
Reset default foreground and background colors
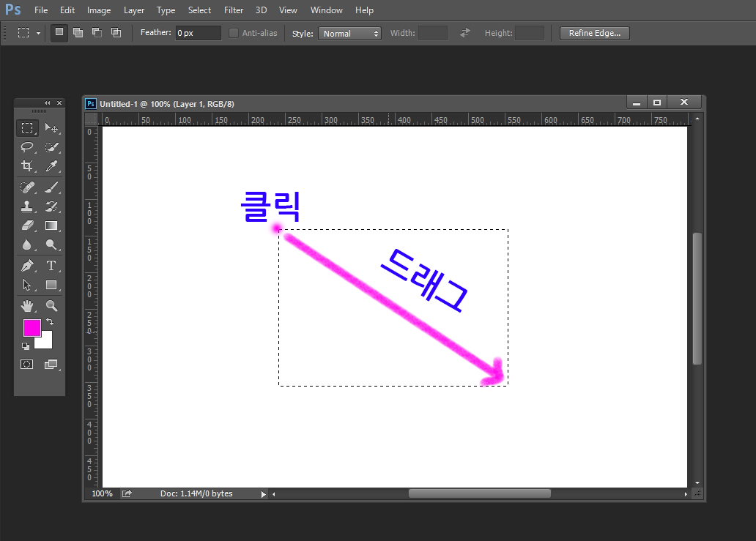25,346
